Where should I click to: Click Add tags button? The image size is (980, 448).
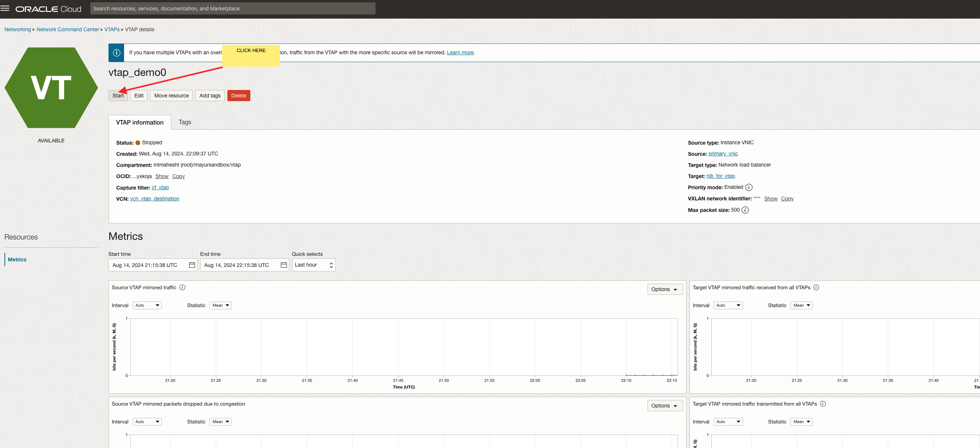[x=210, y=96]
